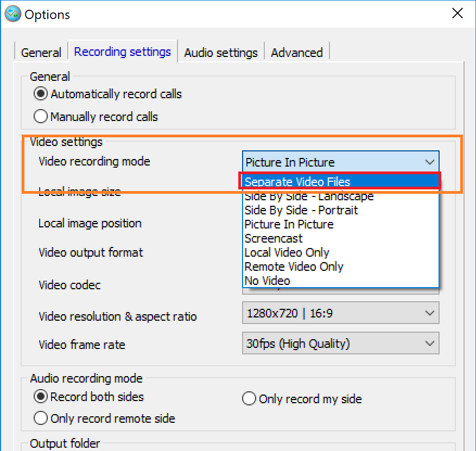Switch to the General tab
The height and width of the screenshot is (451, 476).
pos(41,53)
